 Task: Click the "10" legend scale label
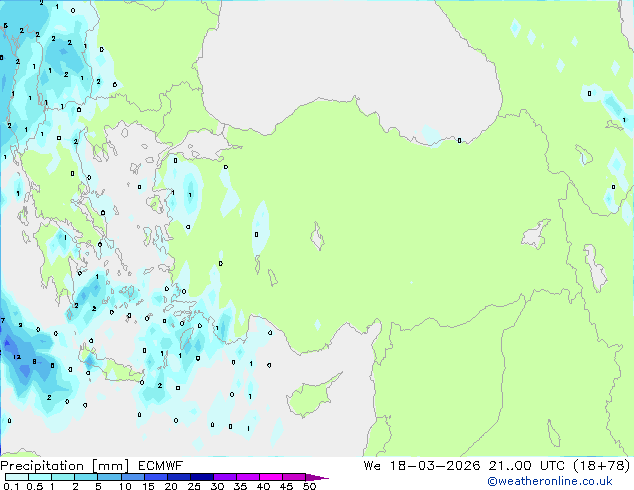pos(125,486)
